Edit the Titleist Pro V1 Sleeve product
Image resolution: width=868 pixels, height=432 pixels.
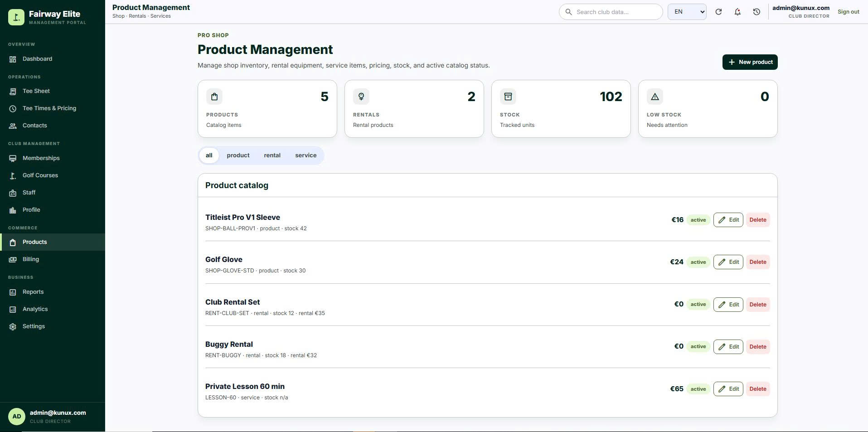(728, 220)
